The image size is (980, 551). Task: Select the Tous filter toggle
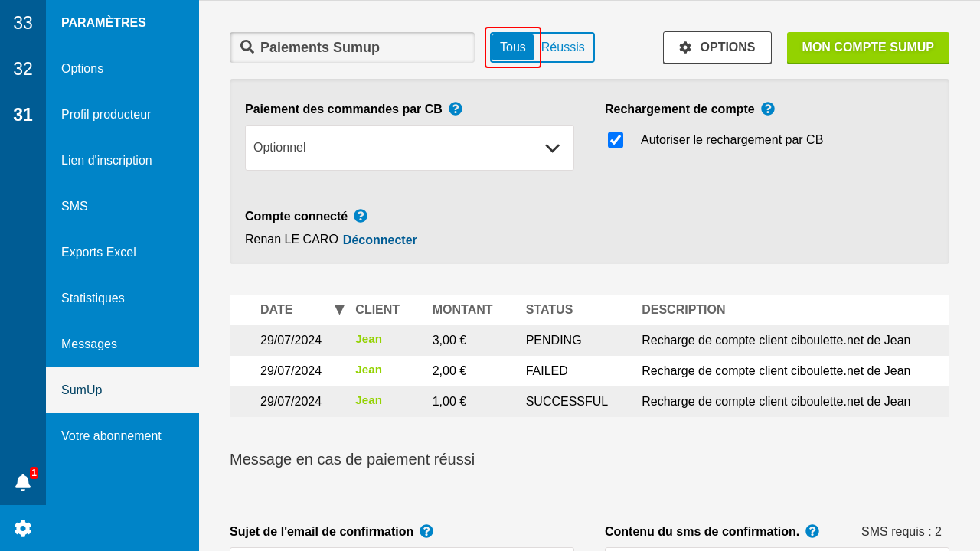tap(512, 47)
